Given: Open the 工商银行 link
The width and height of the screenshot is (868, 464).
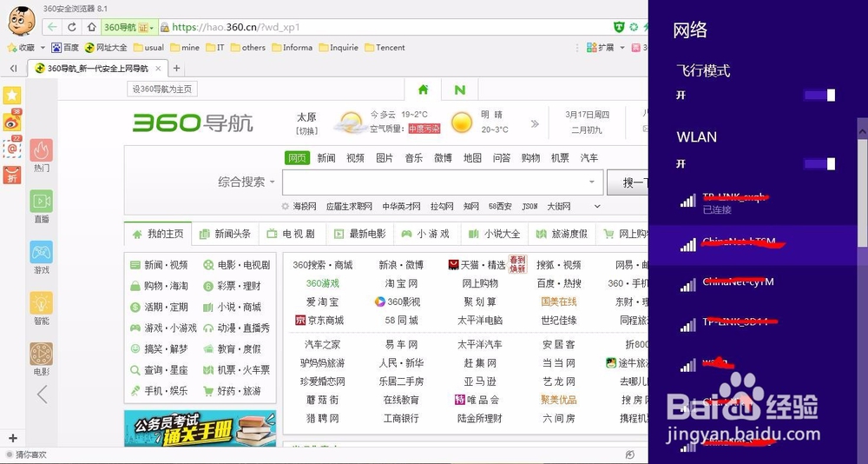Looking at the screenshot, I should point(401,419).
